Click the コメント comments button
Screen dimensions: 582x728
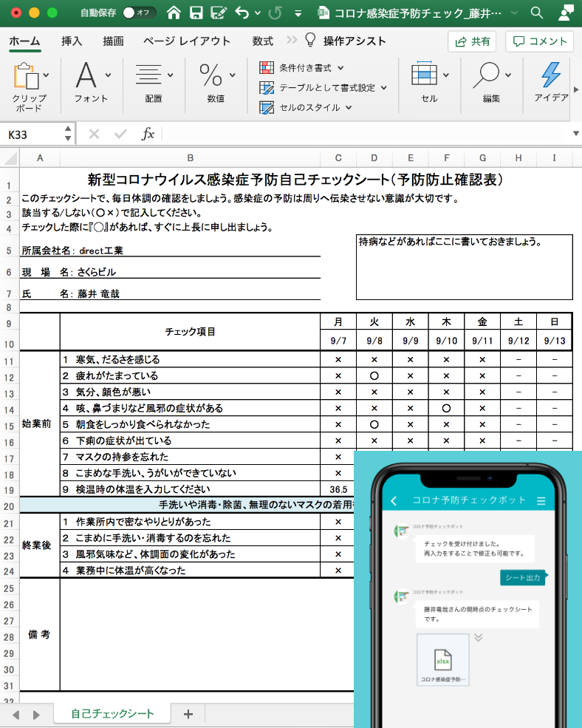(x=540, y=41)
